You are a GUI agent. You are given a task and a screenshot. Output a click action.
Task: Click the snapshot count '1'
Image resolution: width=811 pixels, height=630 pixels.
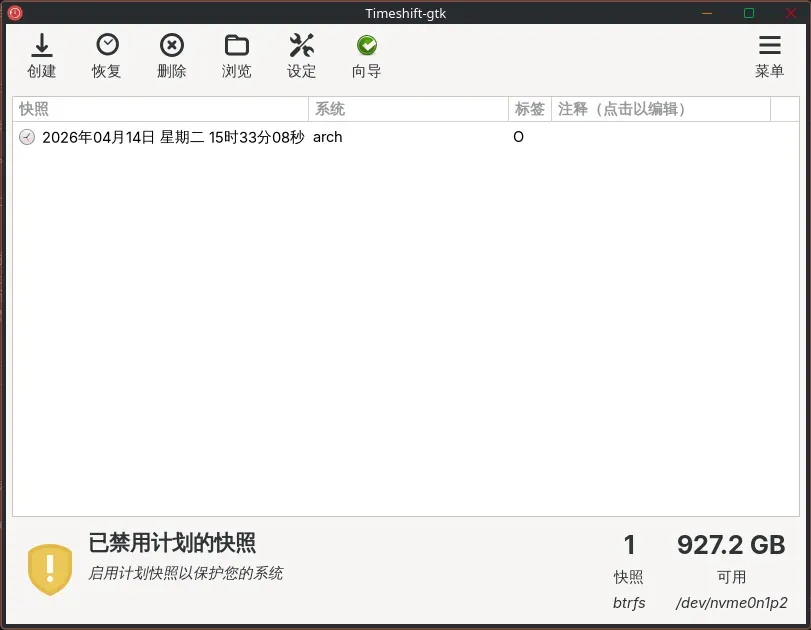point(629,545)
